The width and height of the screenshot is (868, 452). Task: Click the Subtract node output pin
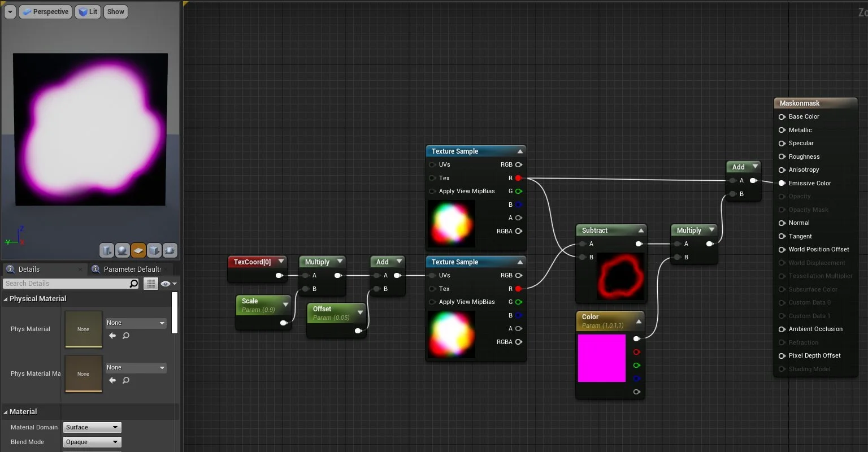(639, 244)
